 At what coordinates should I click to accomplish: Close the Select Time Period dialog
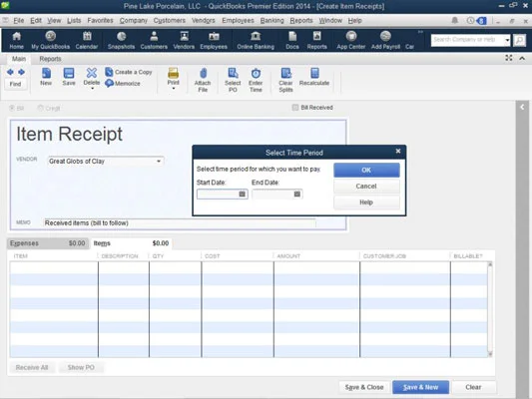(398, 152)
